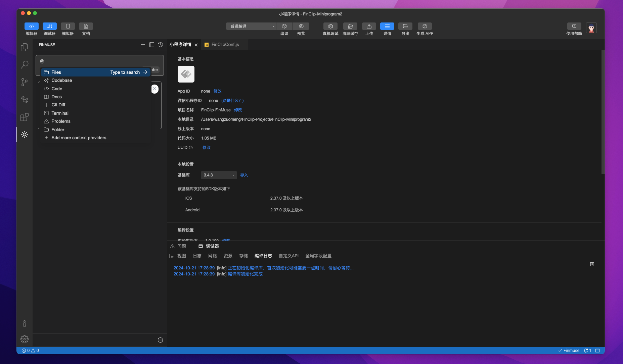This screenshot has height=364, width=623.
Task: Click the clear cache toolbar icon
Action: pos(350,26)
